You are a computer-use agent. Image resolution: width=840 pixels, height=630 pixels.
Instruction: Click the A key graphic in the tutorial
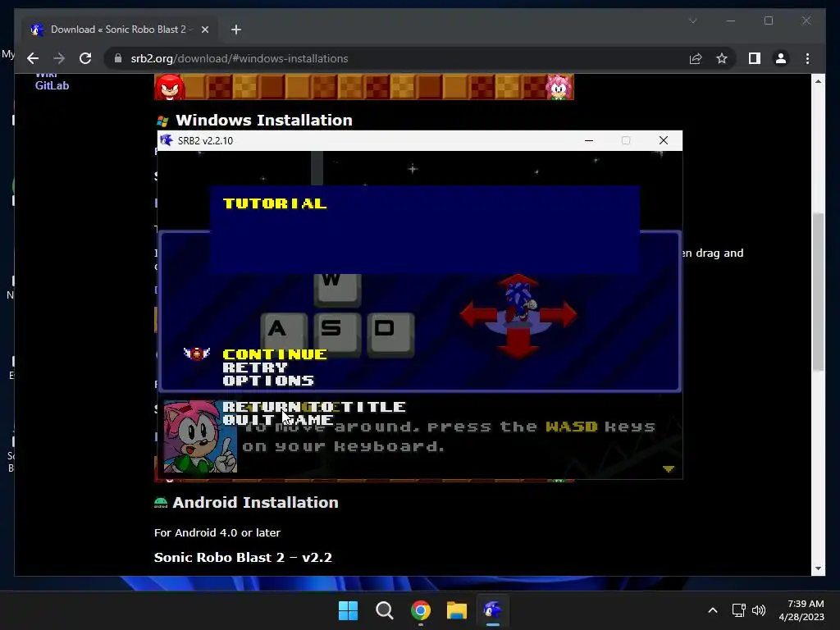click(x=283, y=333)
